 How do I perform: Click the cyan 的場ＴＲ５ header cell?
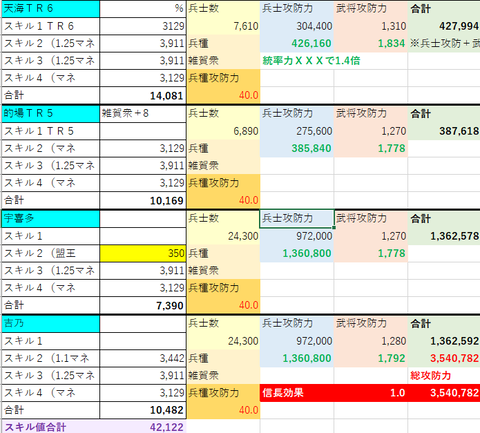(51, 114)
